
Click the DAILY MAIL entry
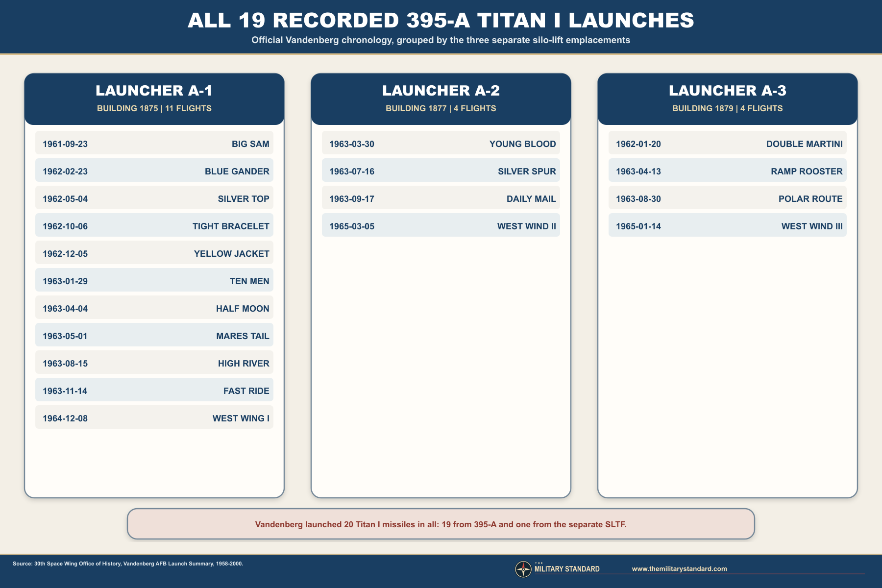(x=441, y=197)
